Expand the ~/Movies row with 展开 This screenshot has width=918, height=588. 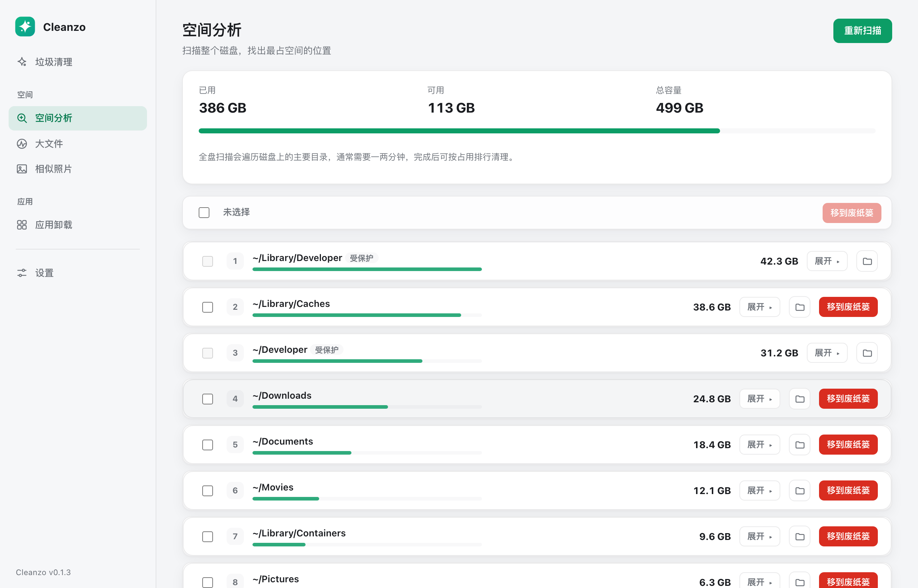(x=760, y=490)
